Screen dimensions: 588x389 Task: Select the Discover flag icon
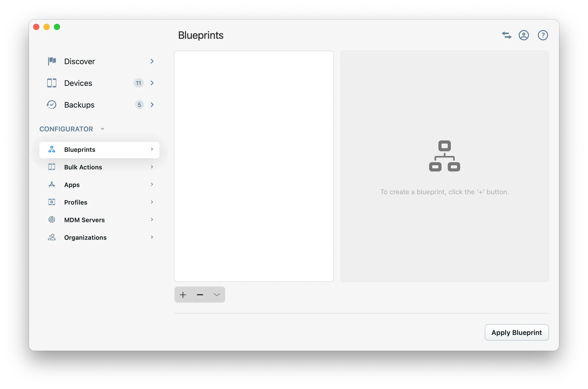(x=52, y=61)
